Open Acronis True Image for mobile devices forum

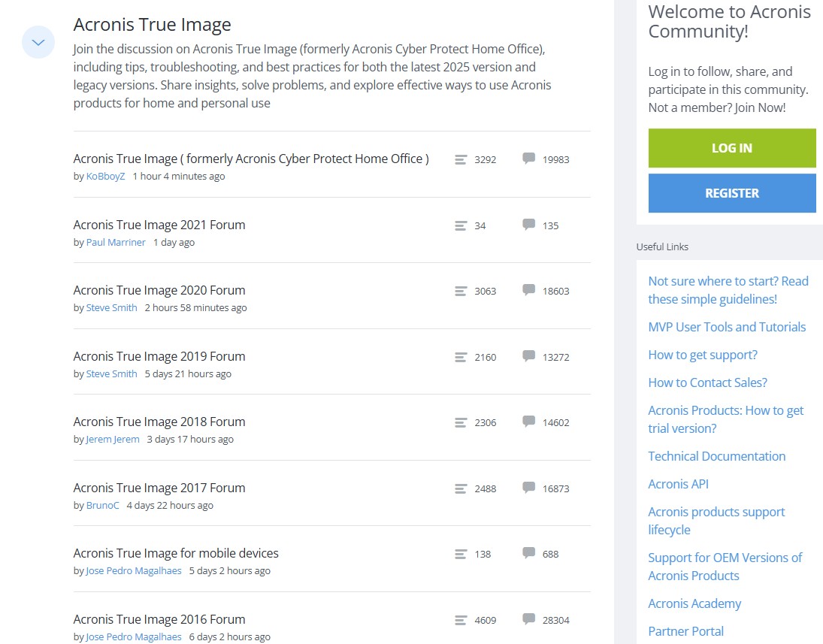[x=176, y=553]
